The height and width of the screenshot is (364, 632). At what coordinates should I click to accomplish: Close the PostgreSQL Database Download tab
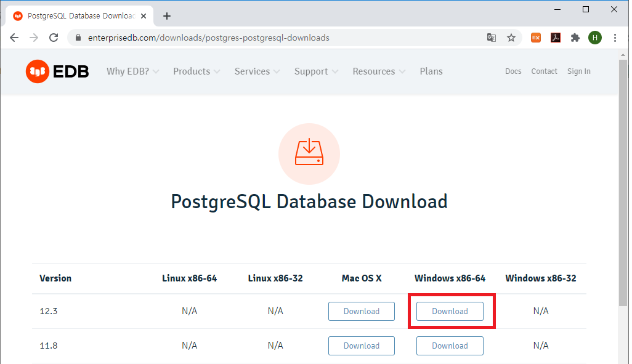[x=144, y=16]
